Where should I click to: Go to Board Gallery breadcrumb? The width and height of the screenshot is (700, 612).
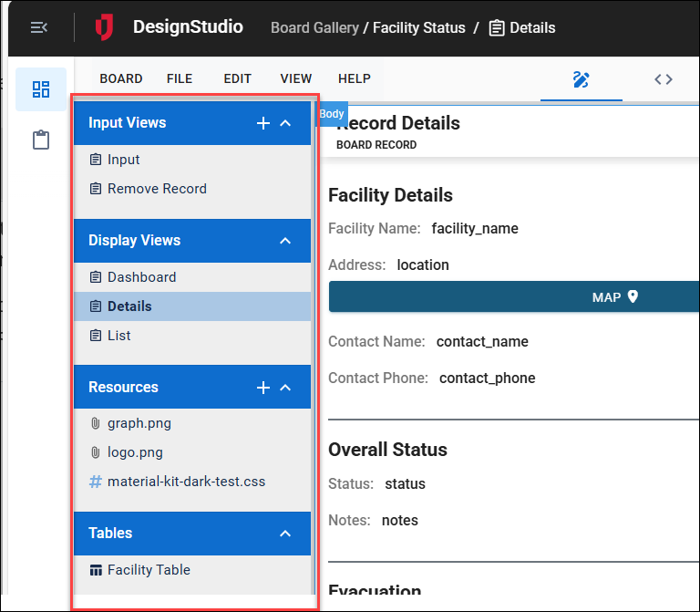314,27
